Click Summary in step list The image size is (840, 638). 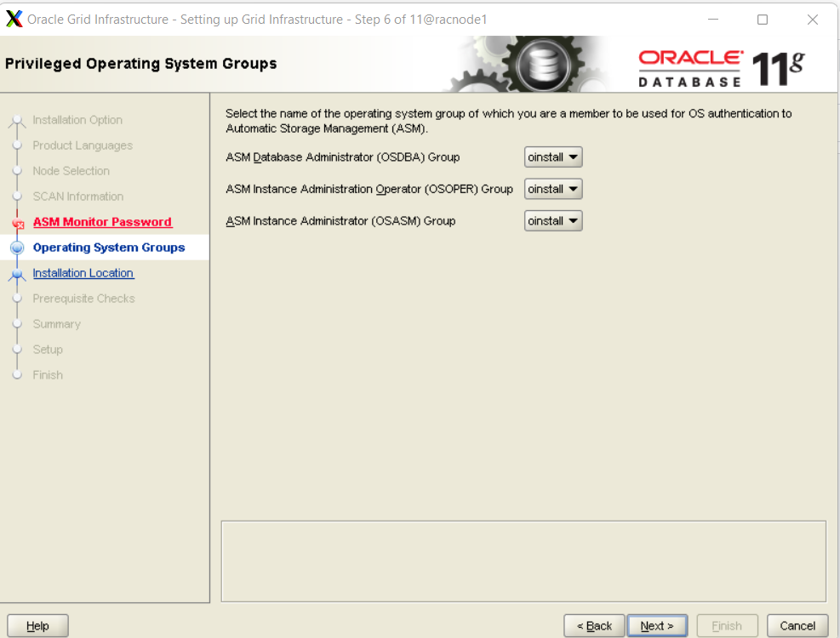point(57,324)
